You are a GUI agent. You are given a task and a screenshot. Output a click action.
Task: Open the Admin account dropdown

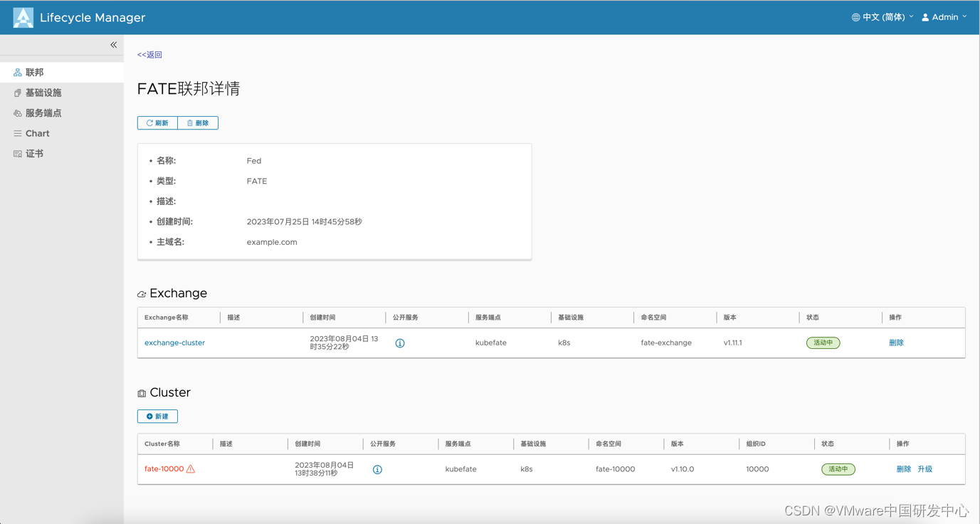point(944,17)
